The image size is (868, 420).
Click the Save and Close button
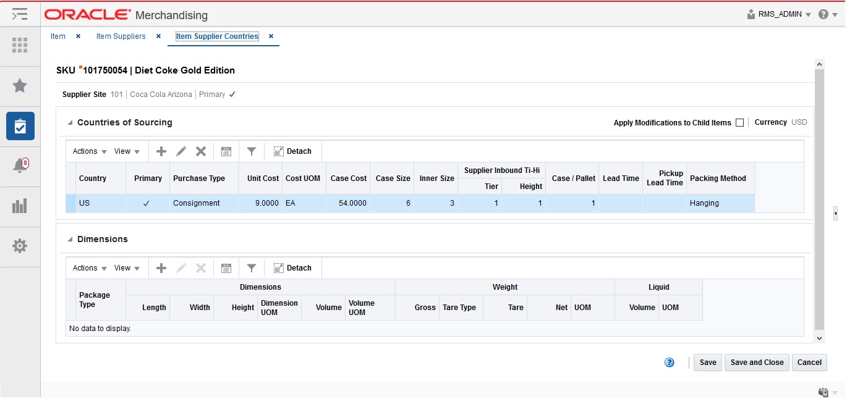(756, 363)
